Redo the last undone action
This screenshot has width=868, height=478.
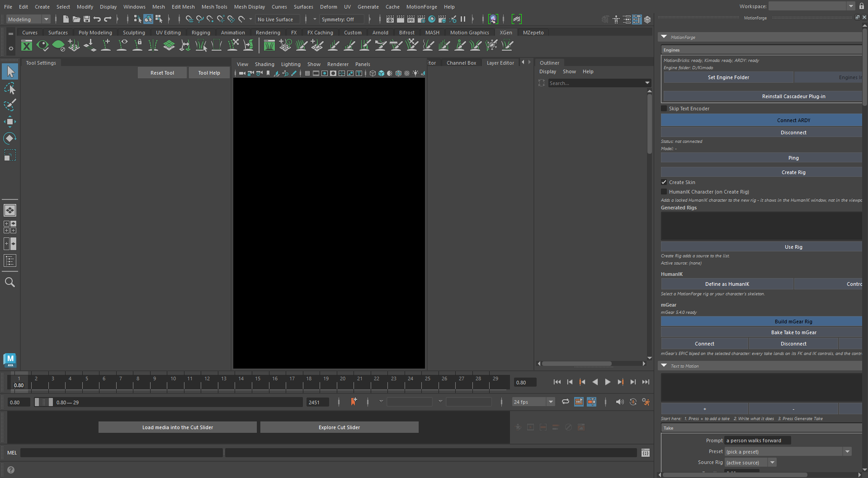coord(108,19)
